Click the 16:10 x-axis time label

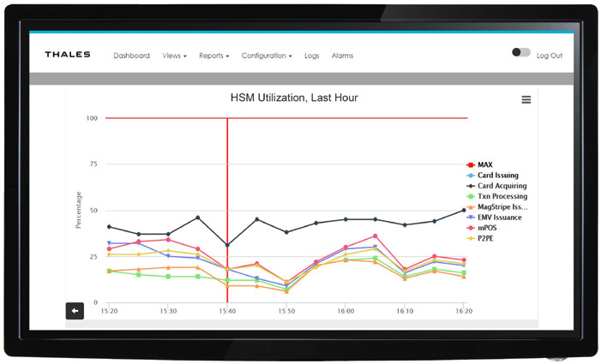coord(405,311)
